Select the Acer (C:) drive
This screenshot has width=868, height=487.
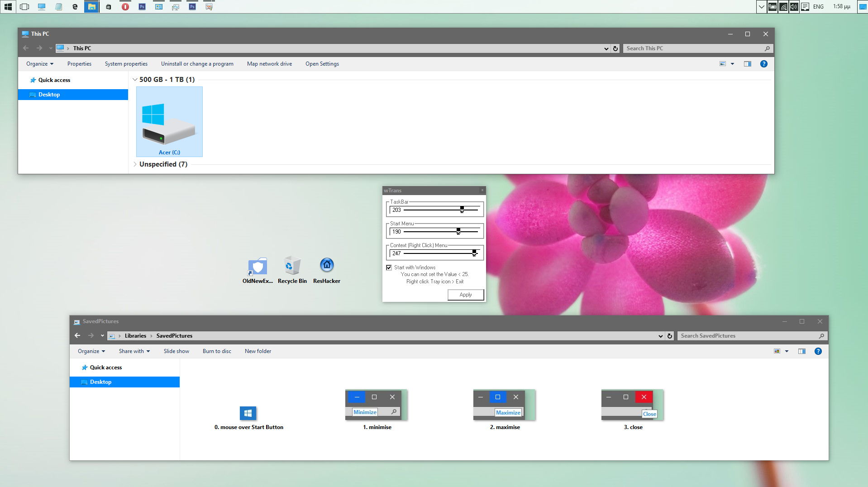pyautogui.click(x=169, y=122)
